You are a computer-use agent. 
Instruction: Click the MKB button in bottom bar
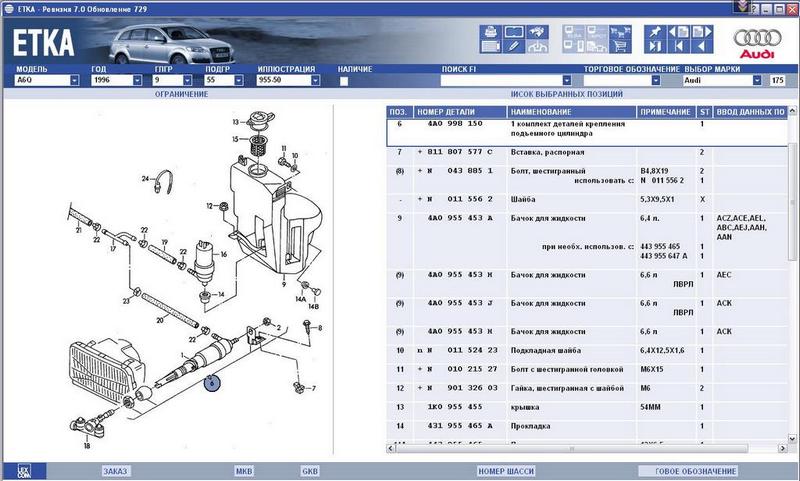pos(244,470)
